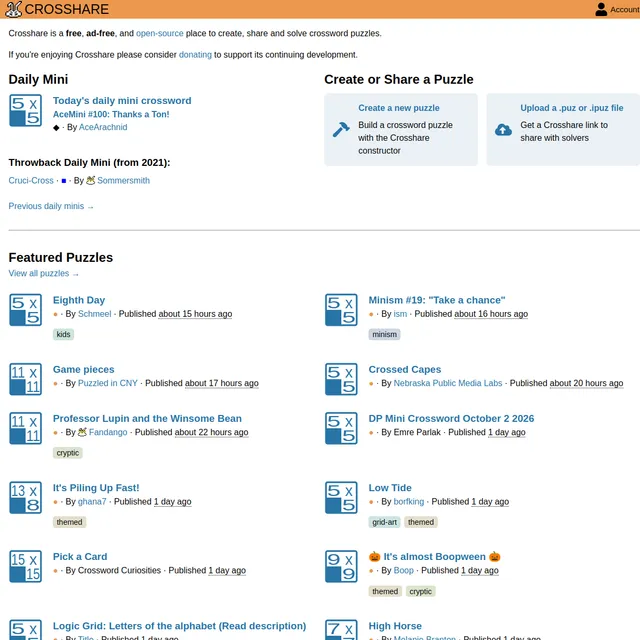Click the hammer icon for creating a puzzle

coord(341,130)
